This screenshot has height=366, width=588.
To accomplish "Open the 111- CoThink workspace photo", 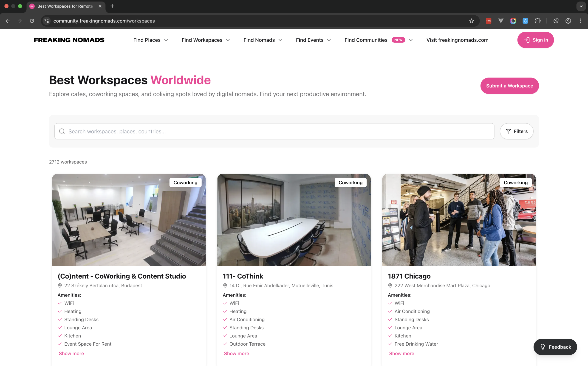I will (294, 219).
